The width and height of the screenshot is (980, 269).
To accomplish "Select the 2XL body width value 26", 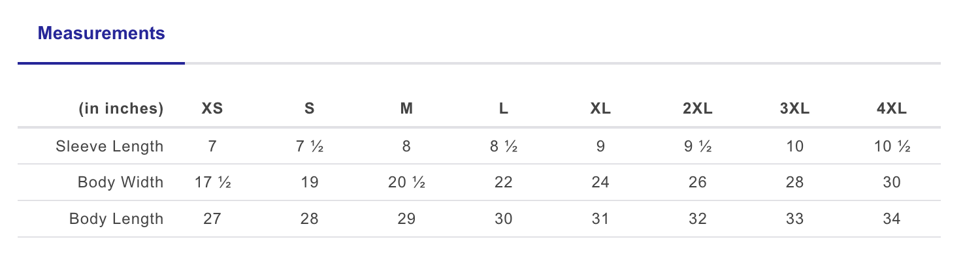I will coord(697,182).
